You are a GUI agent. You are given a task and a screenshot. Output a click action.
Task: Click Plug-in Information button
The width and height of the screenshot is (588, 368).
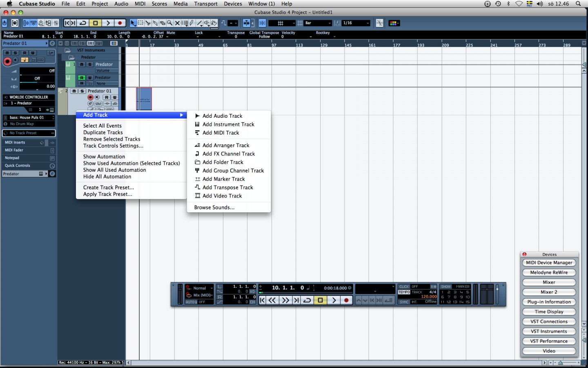click(549, 302)
